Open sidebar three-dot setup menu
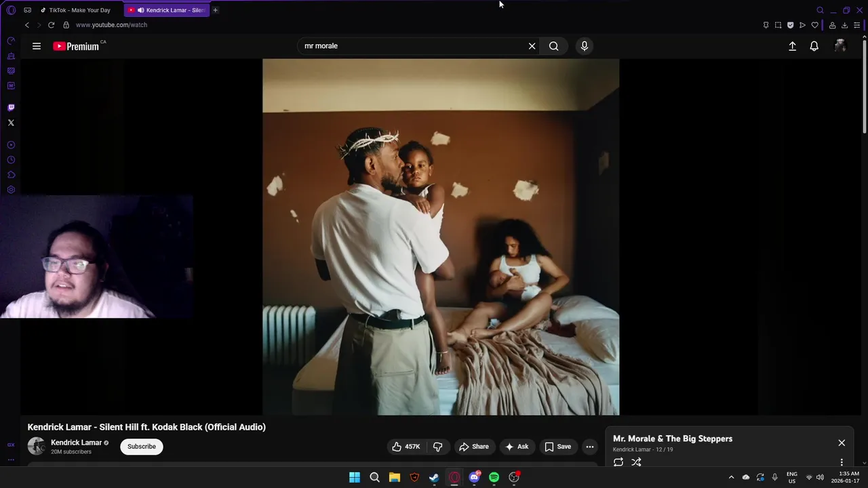868x488 pixels. (11, 460)
